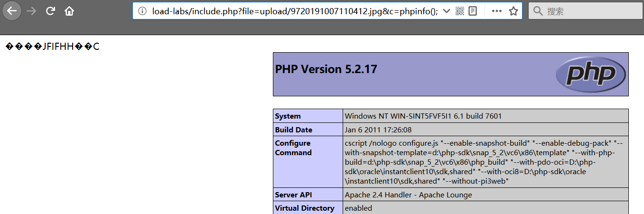Go to the browser home page

click(x=69, y=11)
